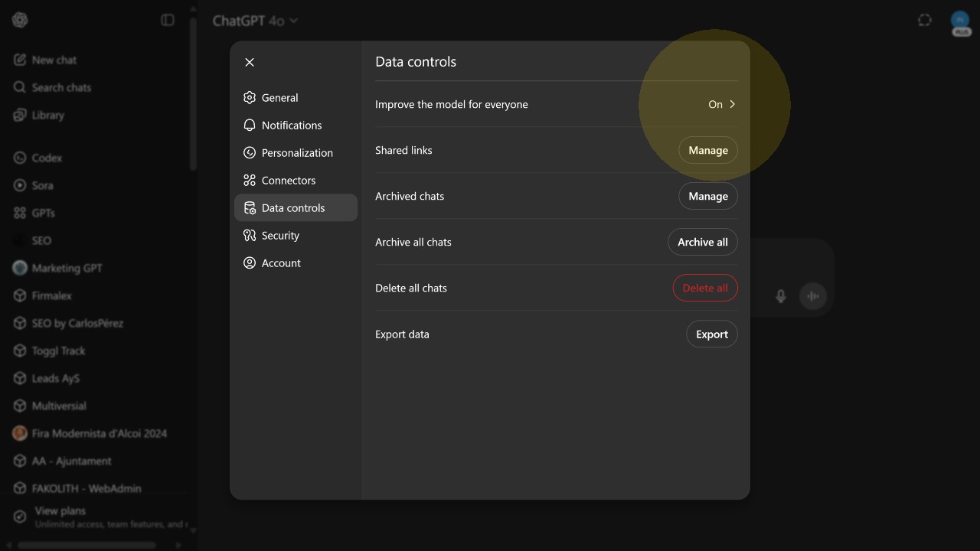Click the microphone dictation icon
The image size is (980, 551).
[780, 296]
